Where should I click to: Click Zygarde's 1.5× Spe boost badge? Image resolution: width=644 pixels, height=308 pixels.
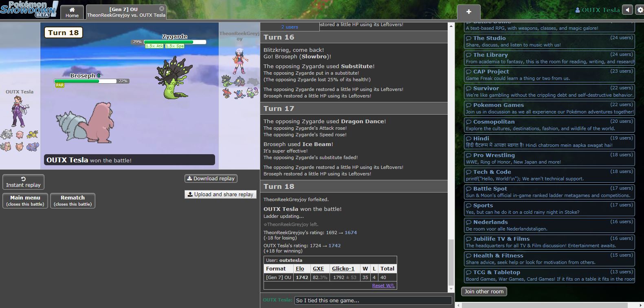coord(175,46)
